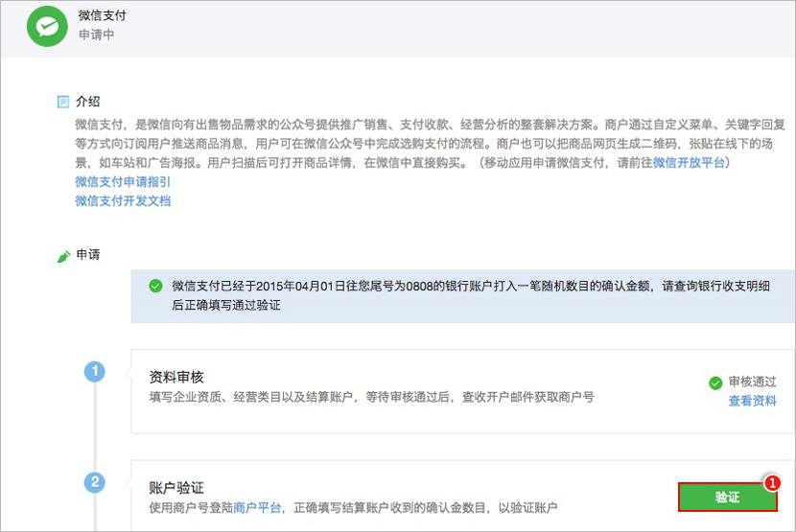Click 查看资料 to view submitted materials

click(752, 401)
